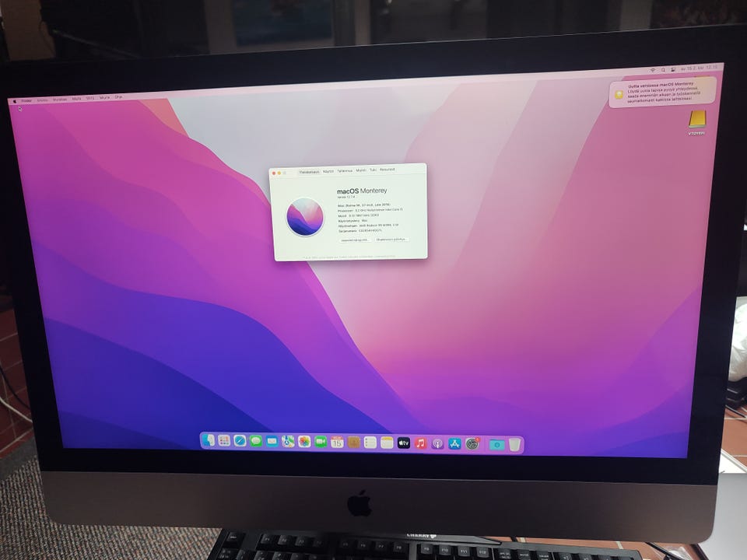747x560 pixels.
Task: Click the Järjestelmäraportti button
Action: pyautogui.click(x=355, y=240)
